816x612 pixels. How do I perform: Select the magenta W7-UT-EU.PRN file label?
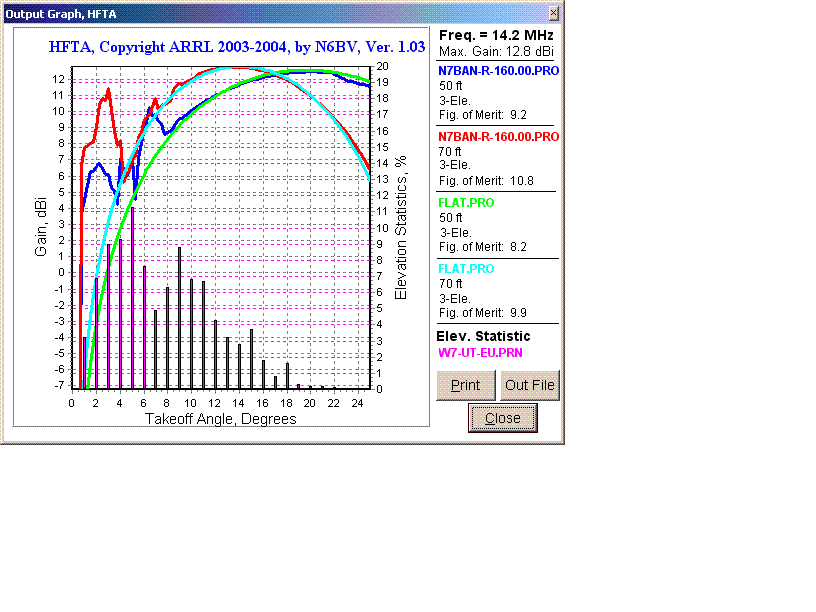pyautogui.click(x=480, y=353)
